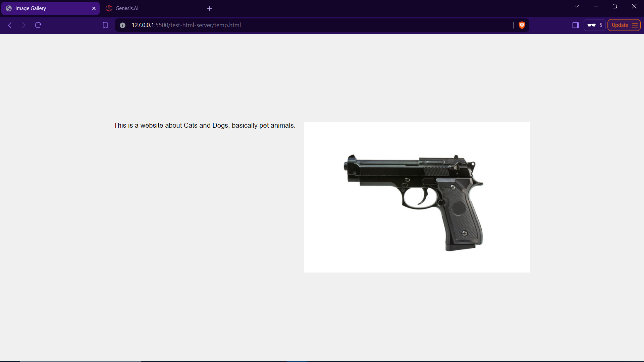Open the hamburger menu next to Update
The image size is (644, 362).
coord(635,25)
